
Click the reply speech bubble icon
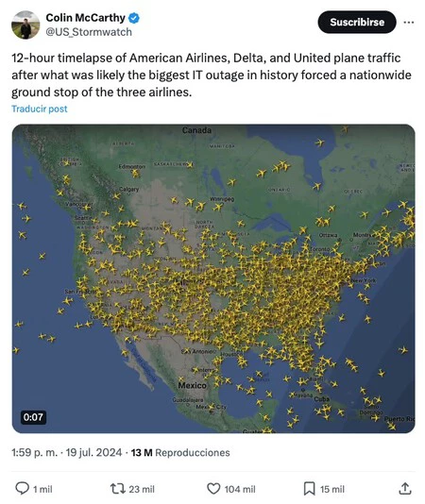(23, 488)
